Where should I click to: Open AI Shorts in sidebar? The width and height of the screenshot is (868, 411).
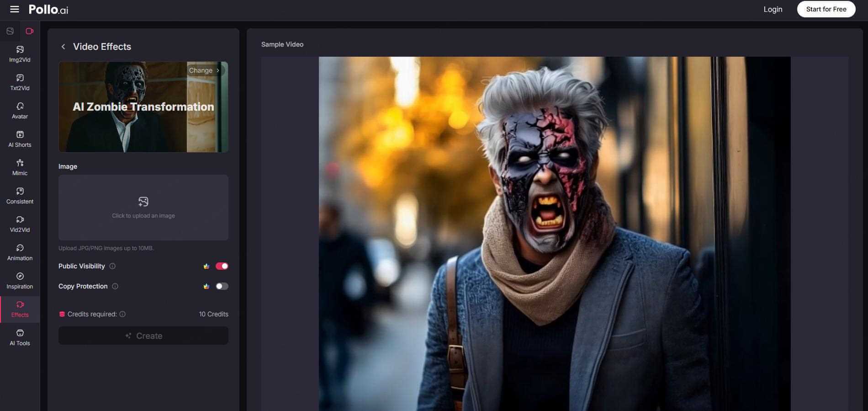(x=20, y=139)
